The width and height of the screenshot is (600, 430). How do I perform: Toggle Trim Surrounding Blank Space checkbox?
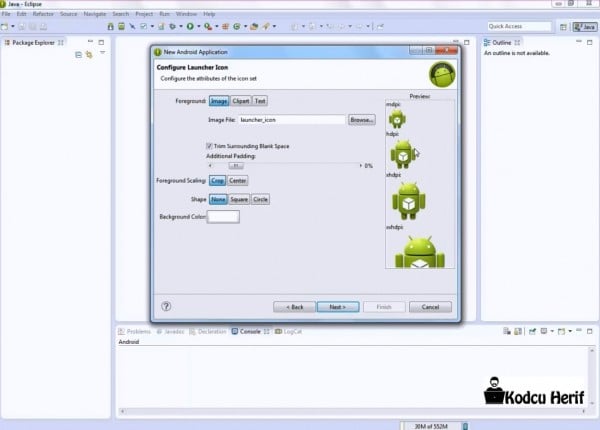point(209,146)
